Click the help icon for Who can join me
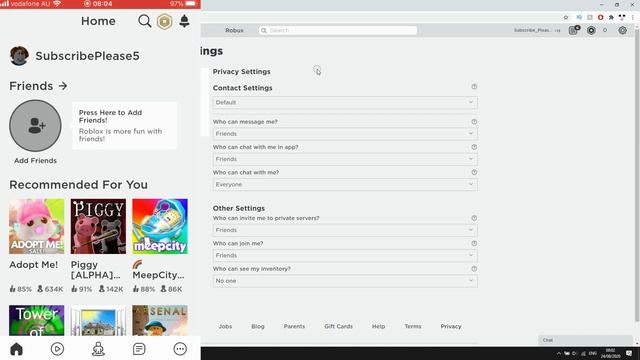 pos(474,243)
